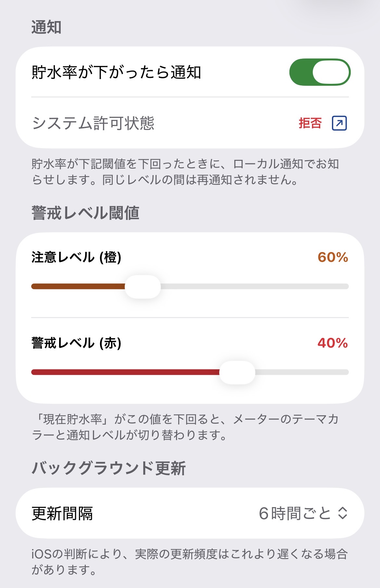The height and width of the screenshot is (588, 380).
Task: Tap the バックグラウンド更新 section header
Action: point(108,468)
